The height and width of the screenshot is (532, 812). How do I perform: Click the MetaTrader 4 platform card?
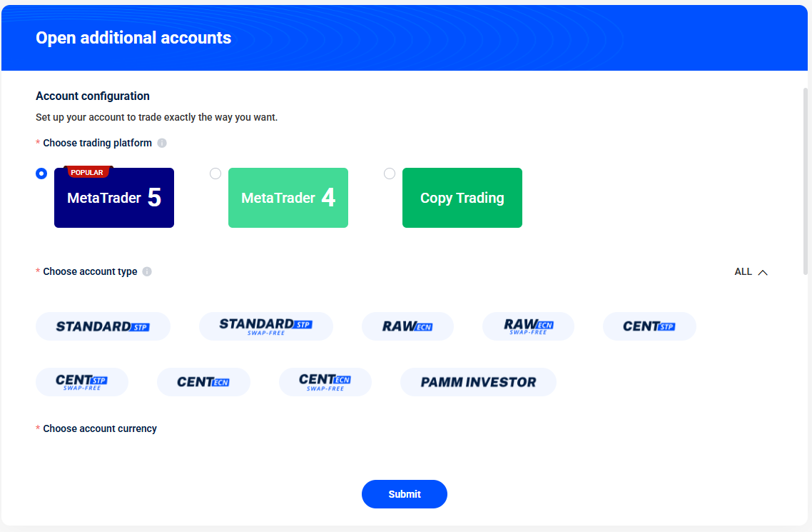click(x=288, y=198)
